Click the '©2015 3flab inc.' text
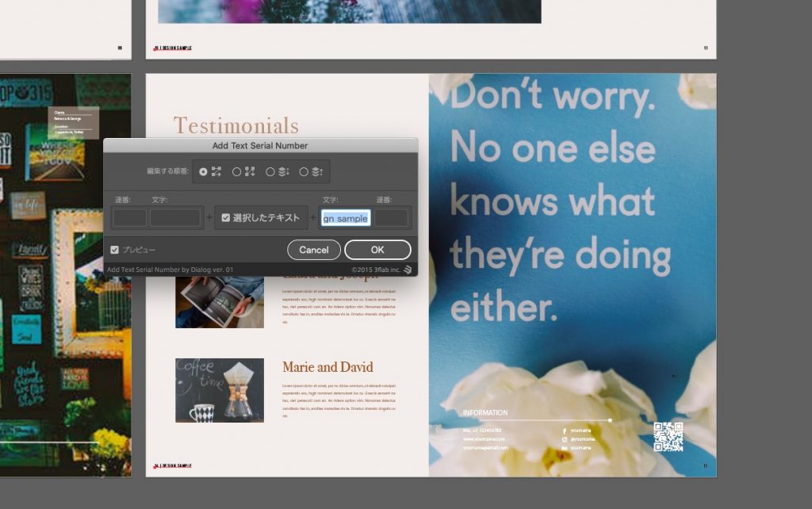812x509 pixels. (375, 270)
